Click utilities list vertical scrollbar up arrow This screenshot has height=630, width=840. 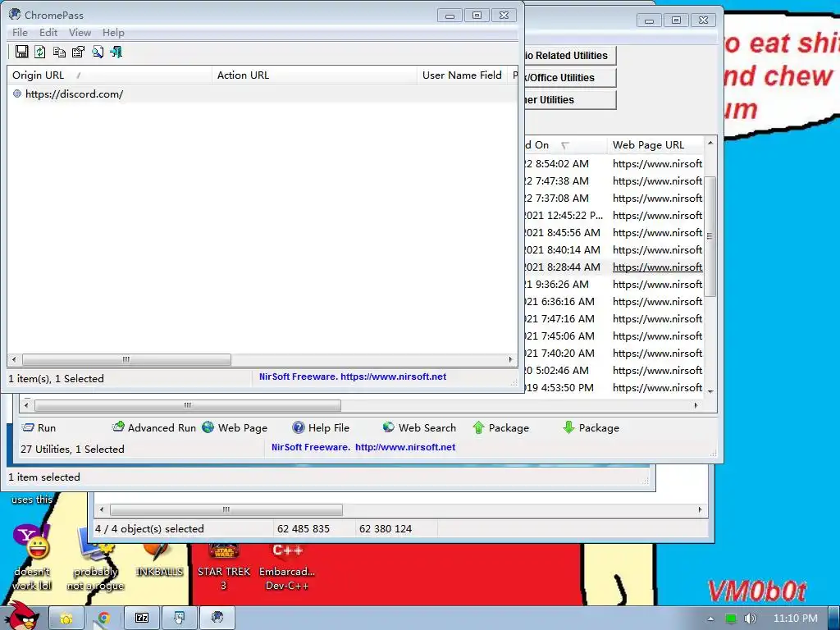coord(710,143)
